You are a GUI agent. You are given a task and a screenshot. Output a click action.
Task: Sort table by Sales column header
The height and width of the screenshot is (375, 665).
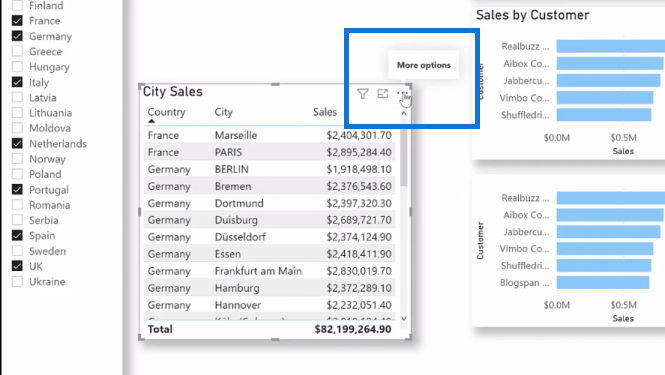click(x=325, y=112)
